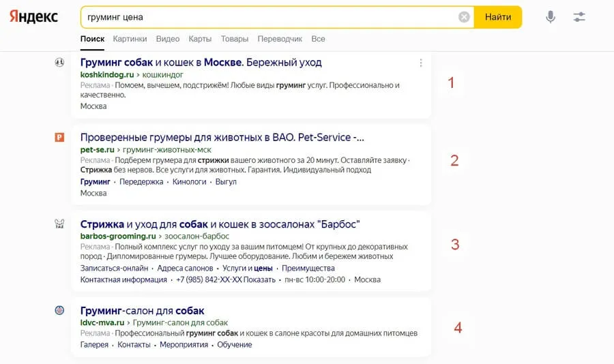Open 'Груминг собак и кошек в Москве' result
Viewport: 614px width, 364px height.
point(201,62)
